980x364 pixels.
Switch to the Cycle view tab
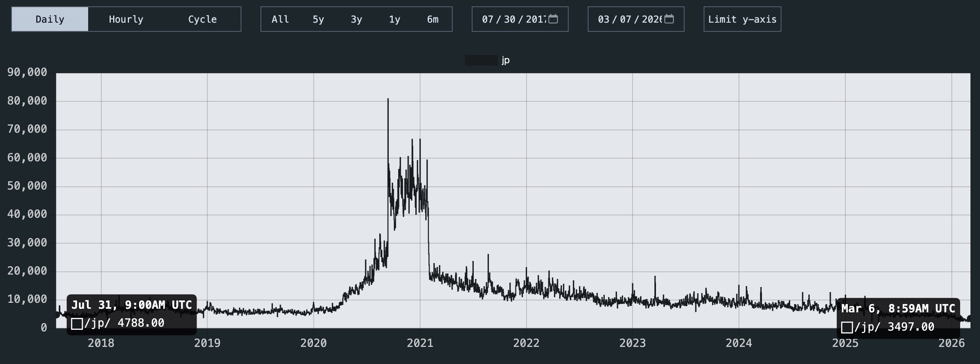click(202, 19)
